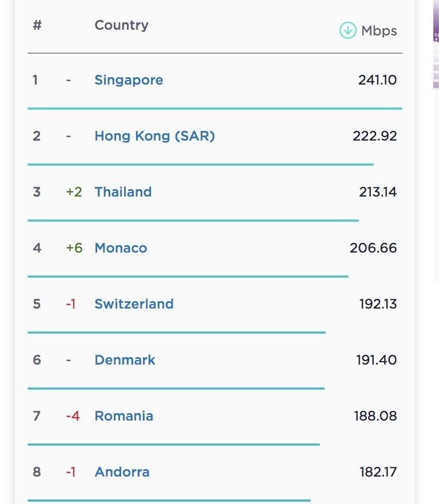439x504 pixels.
Task: Click the Mbps column header label
Action: point(378,31)
